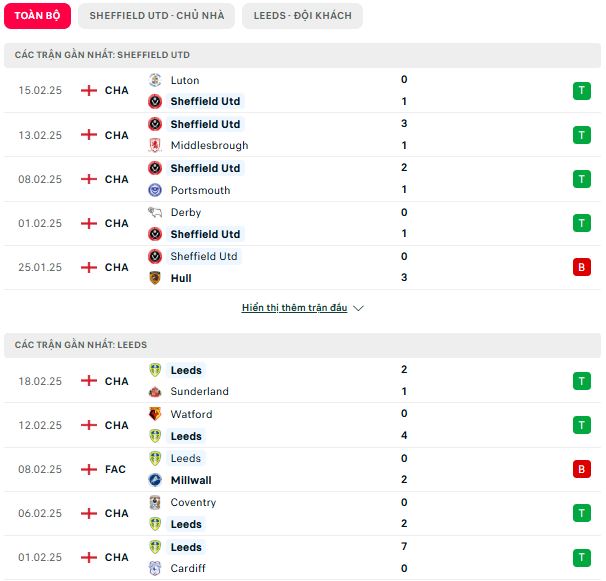The image size is (606, 581).
Task: Click the Sunderland club crest icon
Action: point(155,391)
